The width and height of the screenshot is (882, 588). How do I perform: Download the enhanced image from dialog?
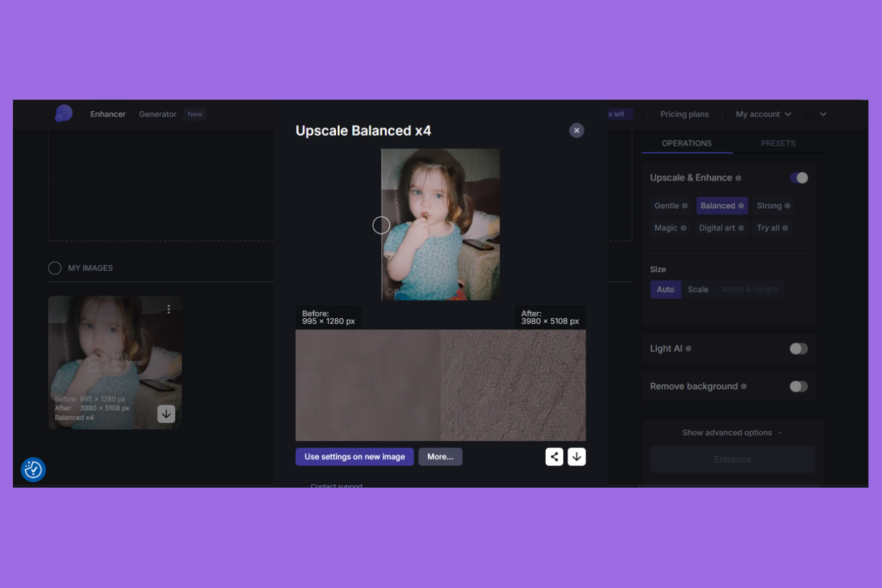click(577, 457)
